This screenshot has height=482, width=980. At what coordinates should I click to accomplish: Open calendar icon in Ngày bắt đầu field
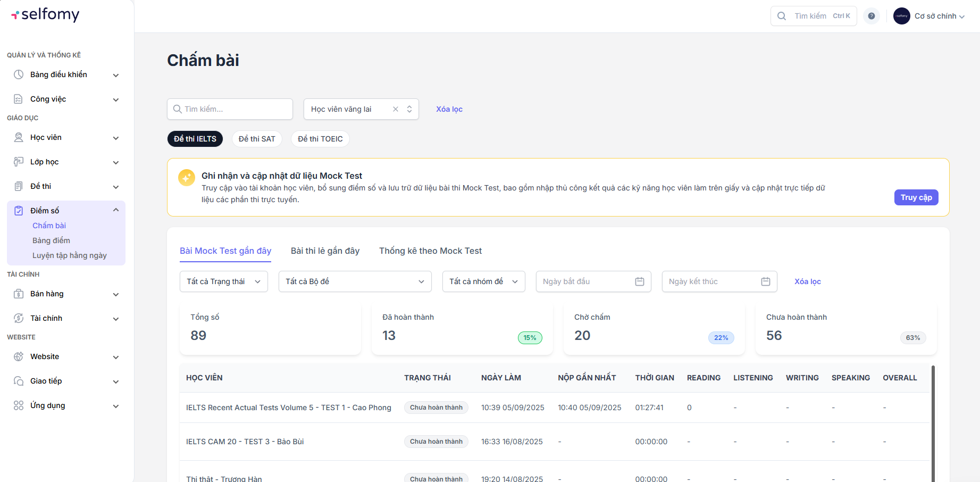pos(639,281)
